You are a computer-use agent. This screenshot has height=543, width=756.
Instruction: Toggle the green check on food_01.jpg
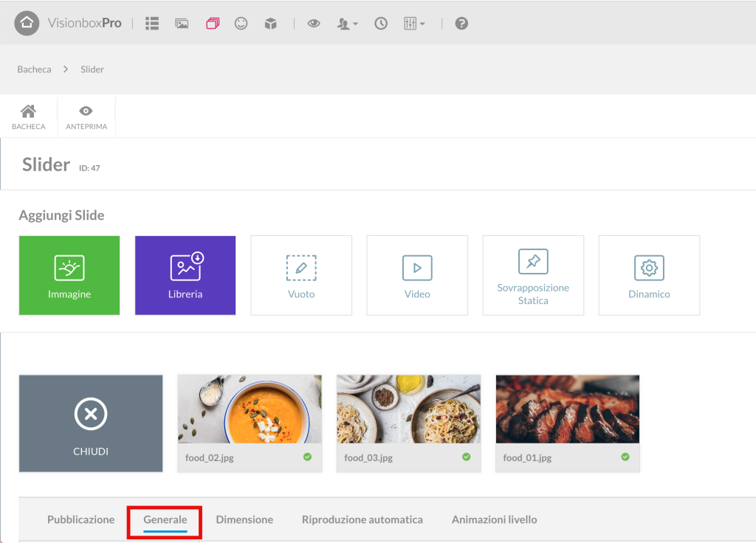pyautogui.click(x=625, y=457)
